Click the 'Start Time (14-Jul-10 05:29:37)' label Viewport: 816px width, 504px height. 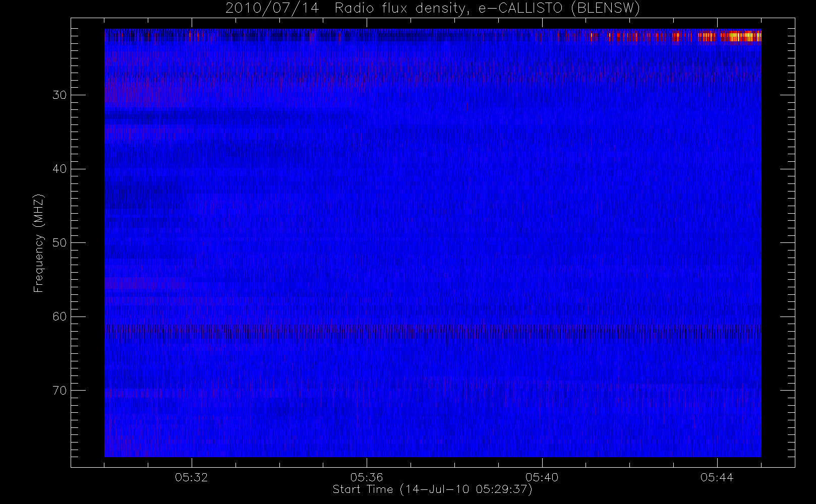[432, 489]
